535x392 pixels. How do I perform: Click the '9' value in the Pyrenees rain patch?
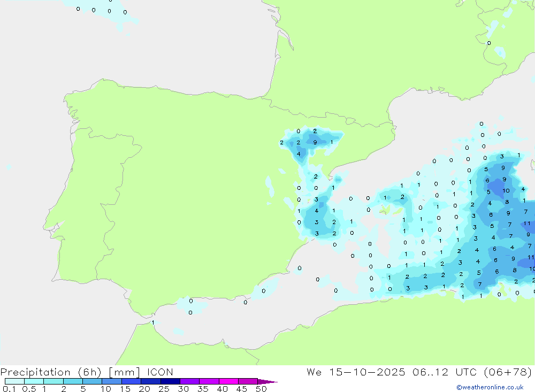point(315,143)
